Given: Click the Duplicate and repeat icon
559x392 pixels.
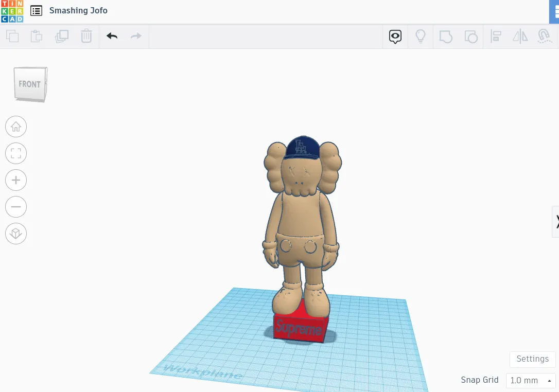Looking at the screenshot, I should (62, 36).
